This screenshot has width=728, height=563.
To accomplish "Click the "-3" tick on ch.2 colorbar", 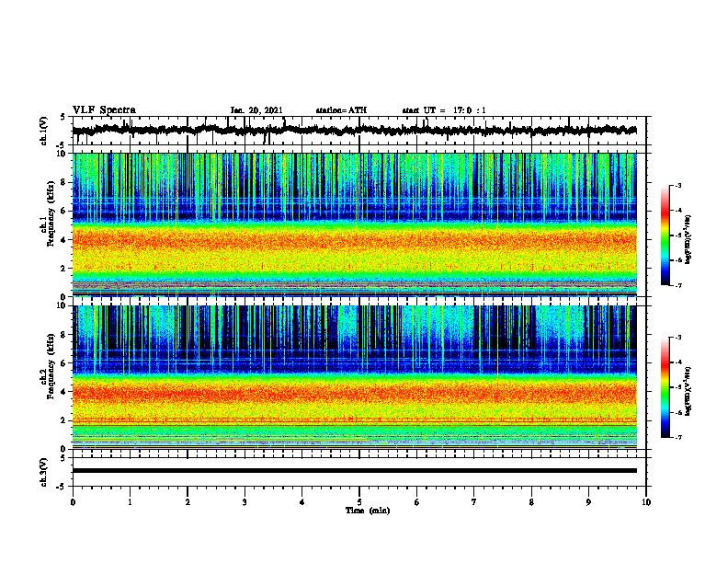I will pyautogui.click(x=677, y=338).
